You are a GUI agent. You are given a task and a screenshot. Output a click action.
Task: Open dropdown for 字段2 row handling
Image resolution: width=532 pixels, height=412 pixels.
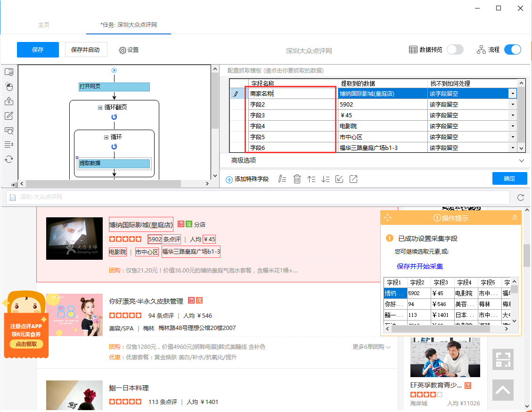(513, 105)
